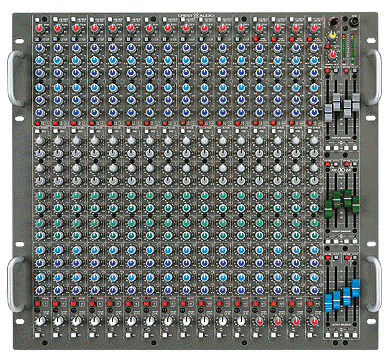This screenshot has width=390, height=364.
Task: Click the leftmost gray fader cap
Action: coord(328,114)
